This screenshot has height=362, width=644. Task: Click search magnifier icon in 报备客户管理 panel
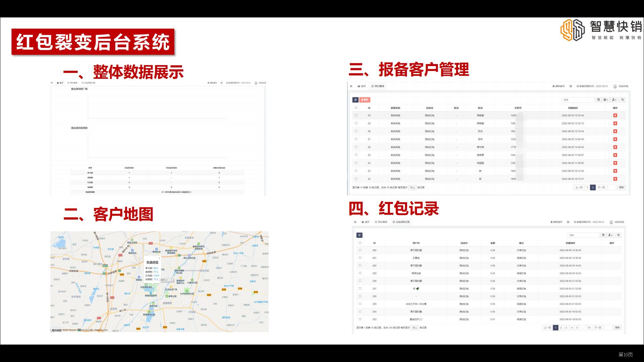click(x=623, y=100)
